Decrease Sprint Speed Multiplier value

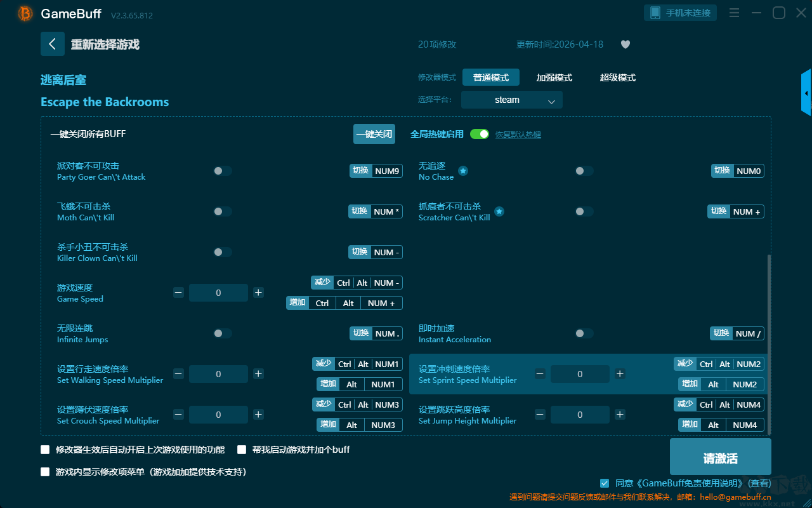click(x=540, y=374)
